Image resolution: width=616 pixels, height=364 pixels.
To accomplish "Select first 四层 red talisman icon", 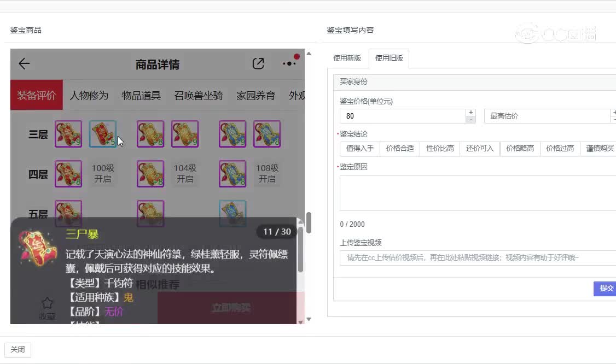I will click(x=68, y=174).
